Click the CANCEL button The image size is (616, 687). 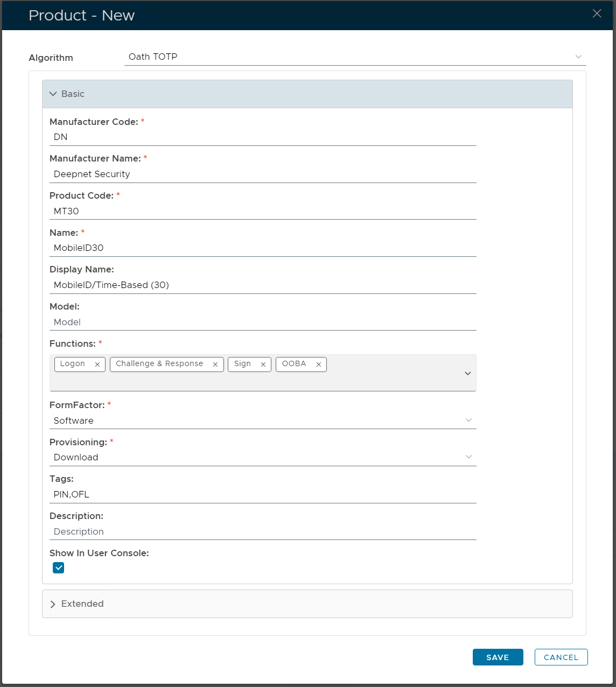(x=561, y=657)
